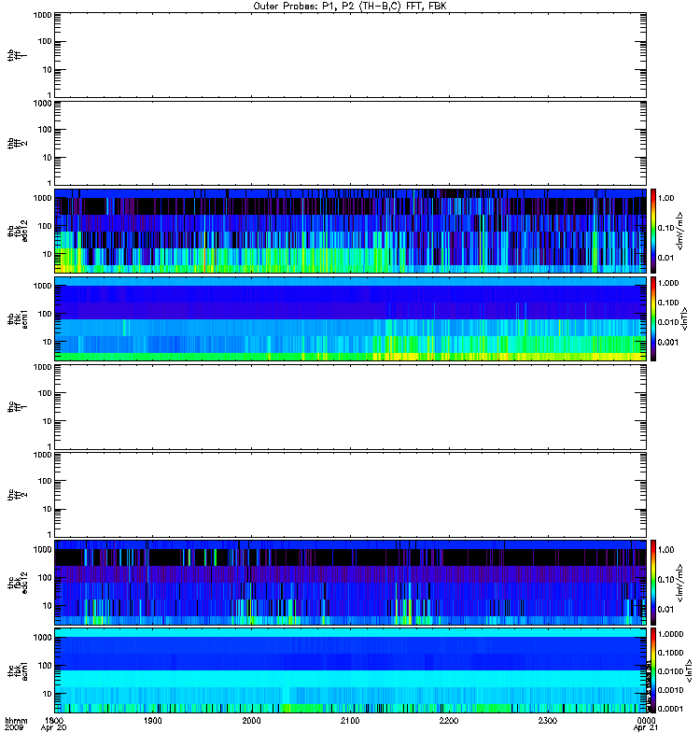Click the 2200 time axis label
This screenshot has width=700, height=747.
pos(449,721)
